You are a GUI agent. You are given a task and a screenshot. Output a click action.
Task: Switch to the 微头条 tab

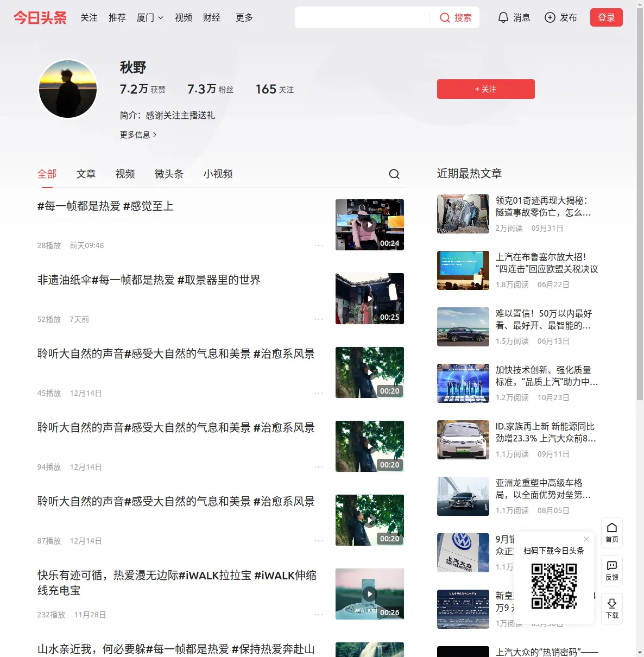tap(169, 174)
